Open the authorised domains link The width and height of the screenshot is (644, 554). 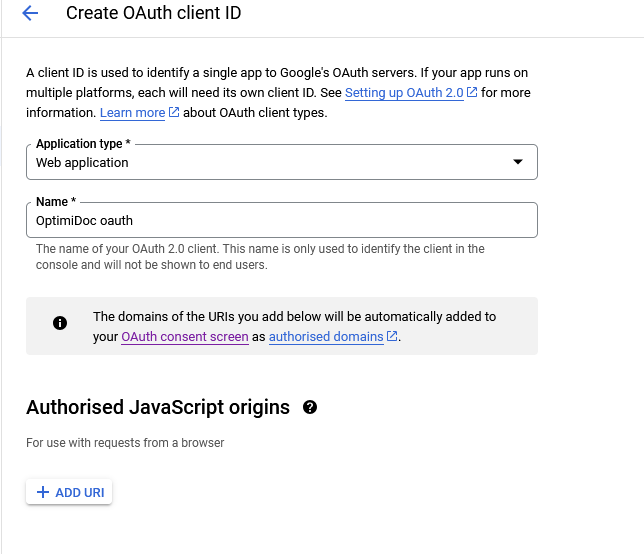[326, 337]
